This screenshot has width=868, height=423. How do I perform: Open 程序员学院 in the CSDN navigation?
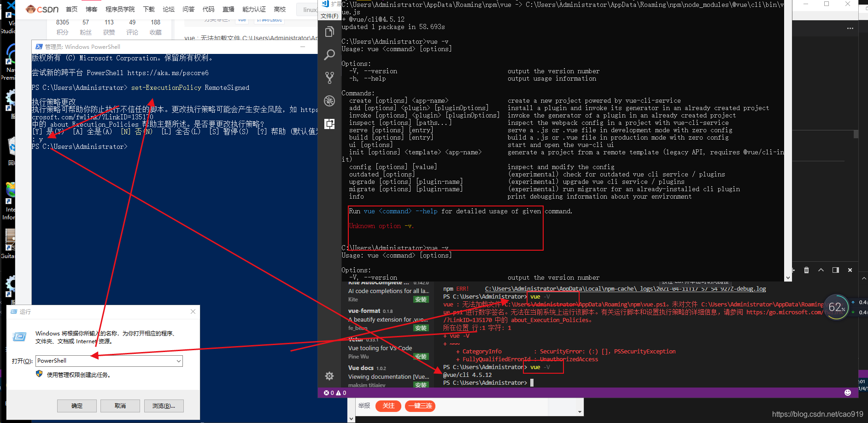120,9
